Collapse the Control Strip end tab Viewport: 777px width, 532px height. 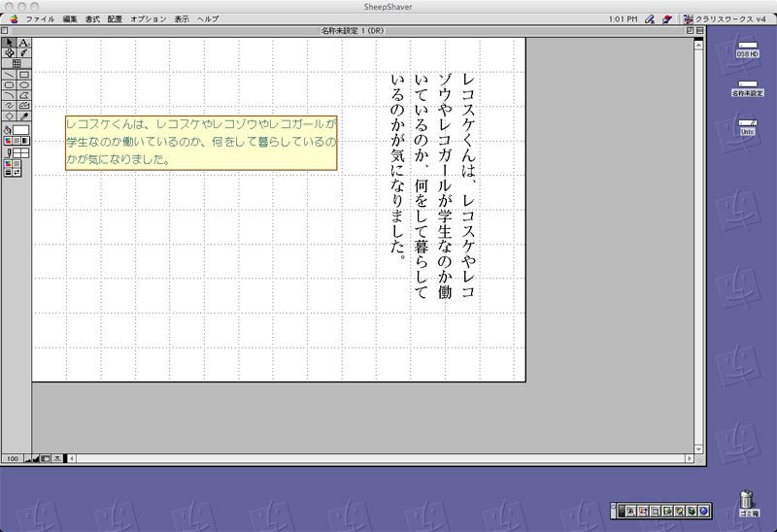pos(613,511)
